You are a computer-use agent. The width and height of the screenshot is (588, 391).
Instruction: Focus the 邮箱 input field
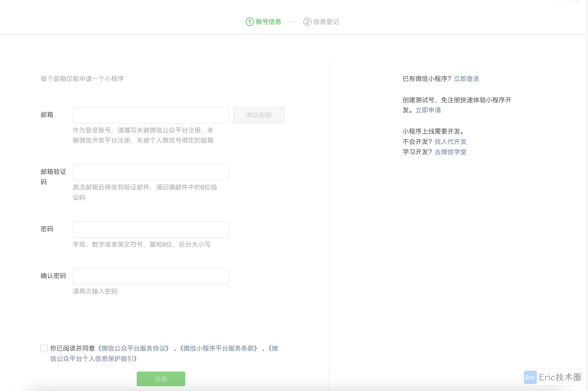click(151, 115)
